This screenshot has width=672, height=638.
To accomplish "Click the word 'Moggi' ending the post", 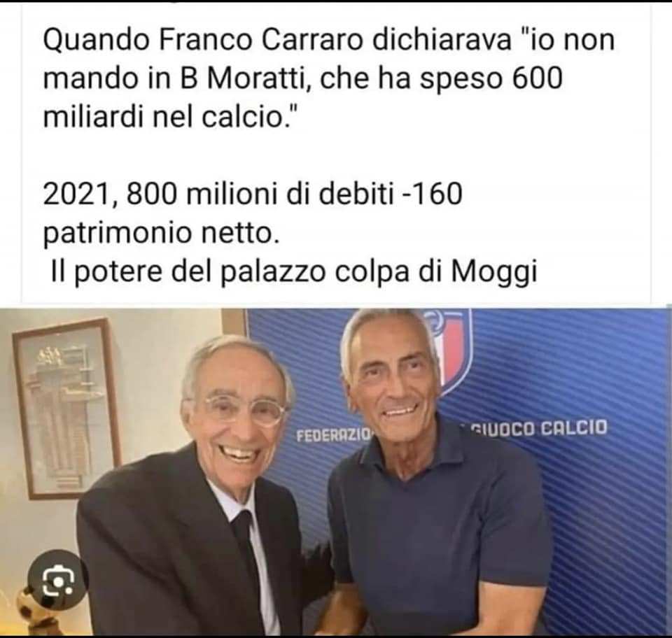I will coord(494,272).
